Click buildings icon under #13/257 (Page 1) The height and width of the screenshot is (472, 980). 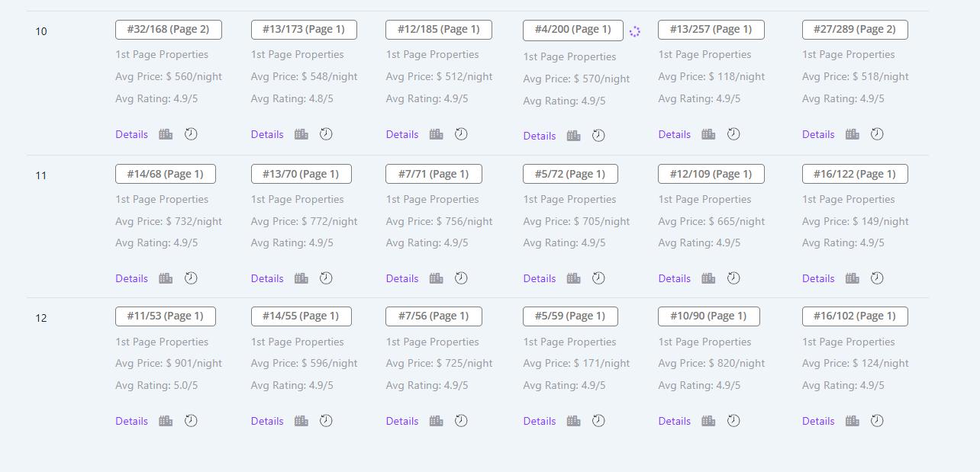tap(708, 134)
